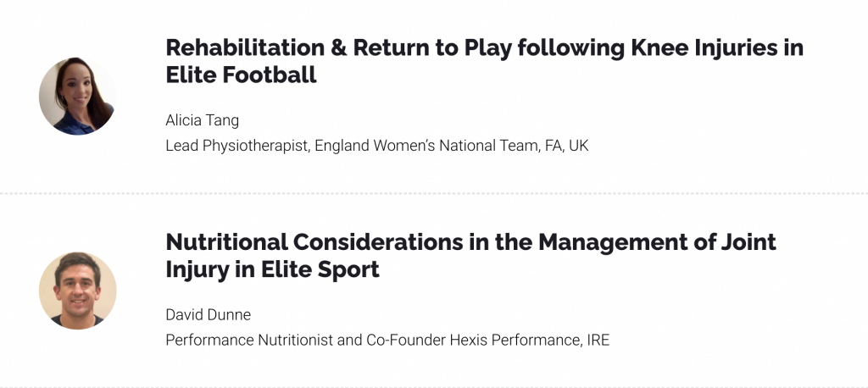
Task: Click the dotted divider between the two talks
Action: tap(434, 193)
